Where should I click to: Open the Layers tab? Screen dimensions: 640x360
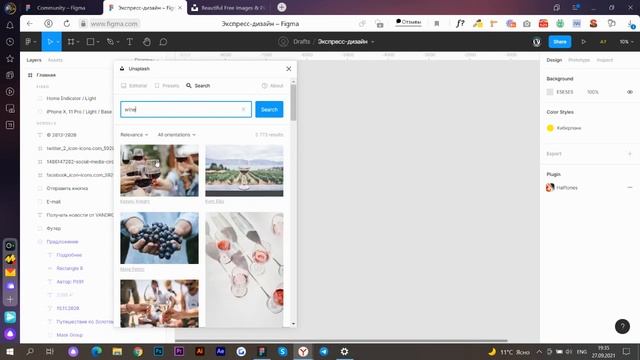(x=34, y=60)
